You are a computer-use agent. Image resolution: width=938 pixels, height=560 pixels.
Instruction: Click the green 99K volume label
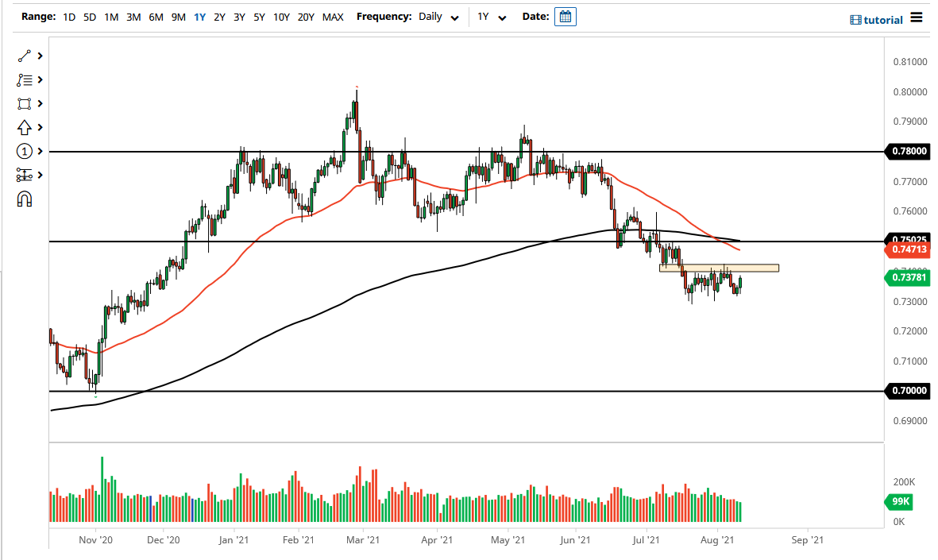pos(900,501)
